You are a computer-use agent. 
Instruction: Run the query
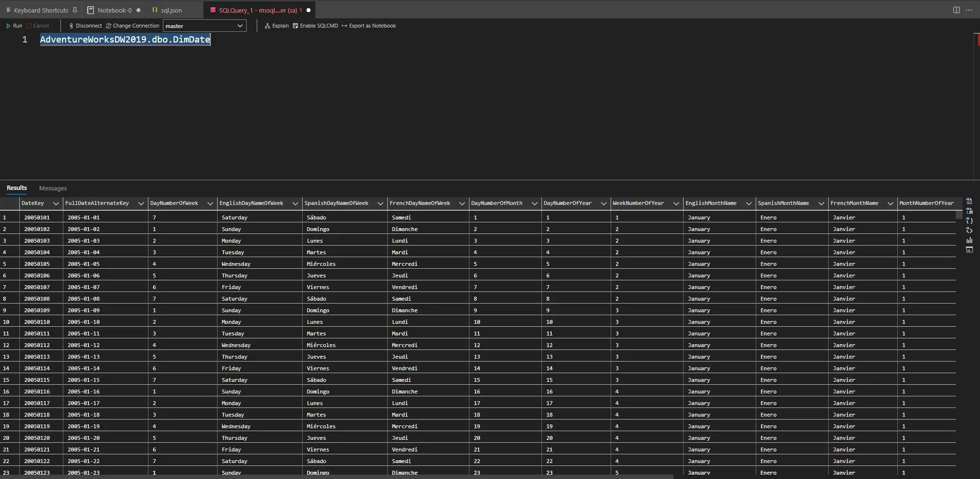point(14,26)
